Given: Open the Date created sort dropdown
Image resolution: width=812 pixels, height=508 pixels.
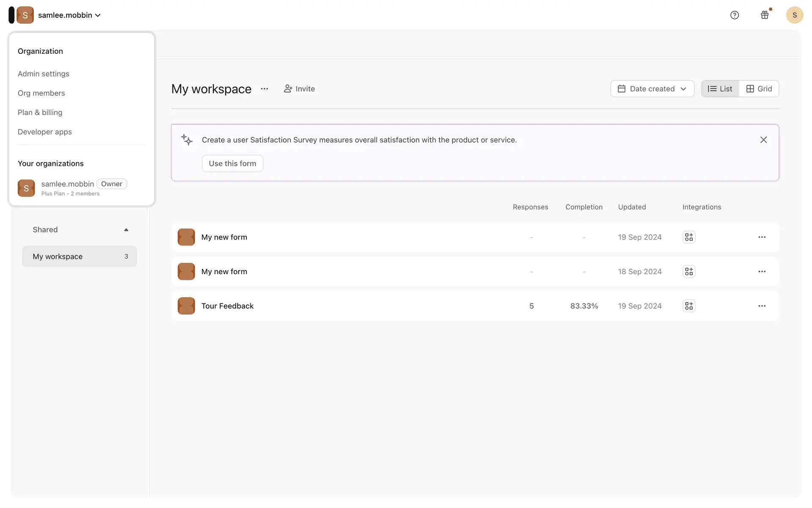Looking at the screenshot, I should point(652,89).
